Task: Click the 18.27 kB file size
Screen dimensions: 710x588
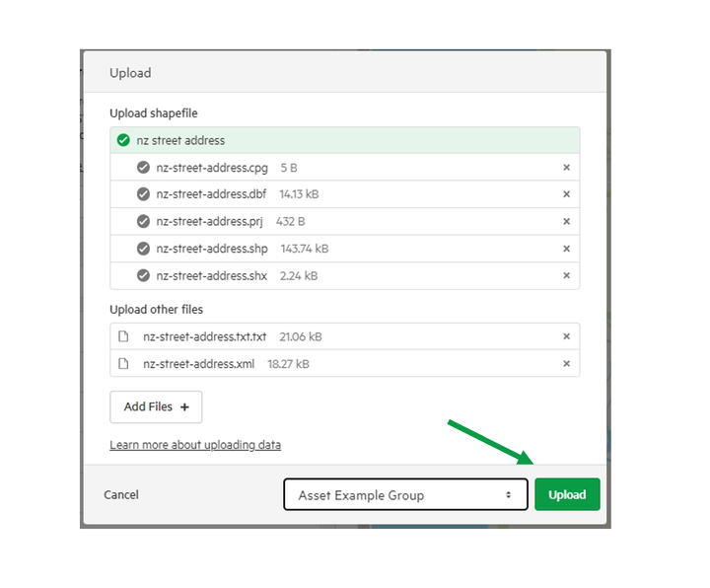Action: click(x=288, y=364)
